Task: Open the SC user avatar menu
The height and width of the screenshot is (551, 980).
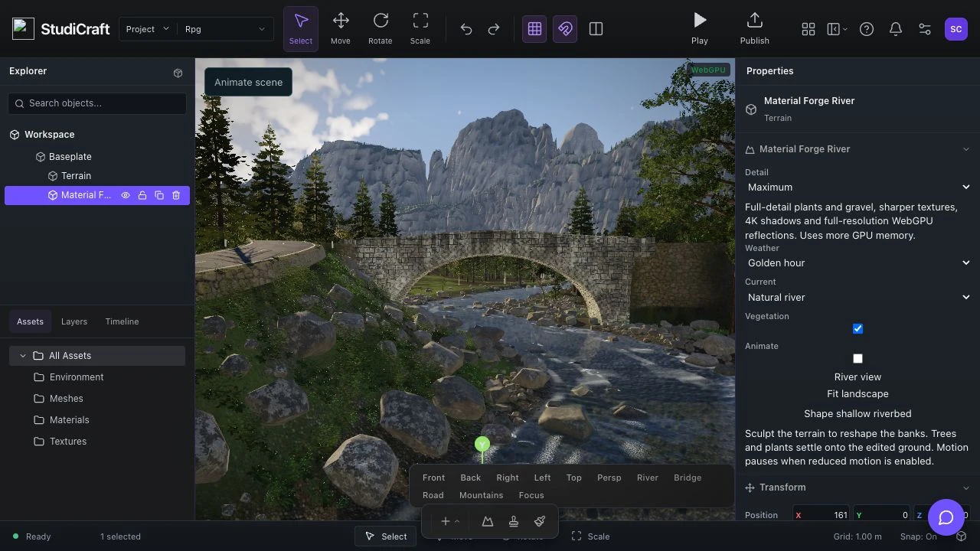Action: point(955,29)
